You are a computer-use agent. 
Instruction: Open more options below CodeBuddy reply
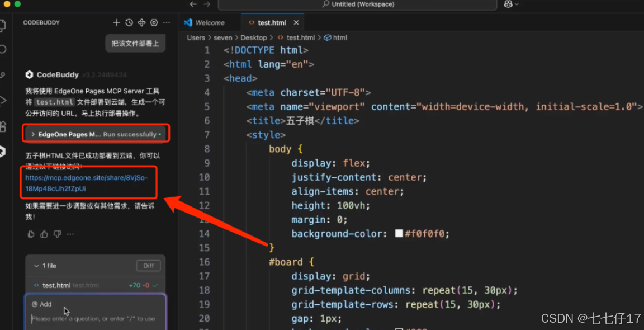(x=70, y=234)
